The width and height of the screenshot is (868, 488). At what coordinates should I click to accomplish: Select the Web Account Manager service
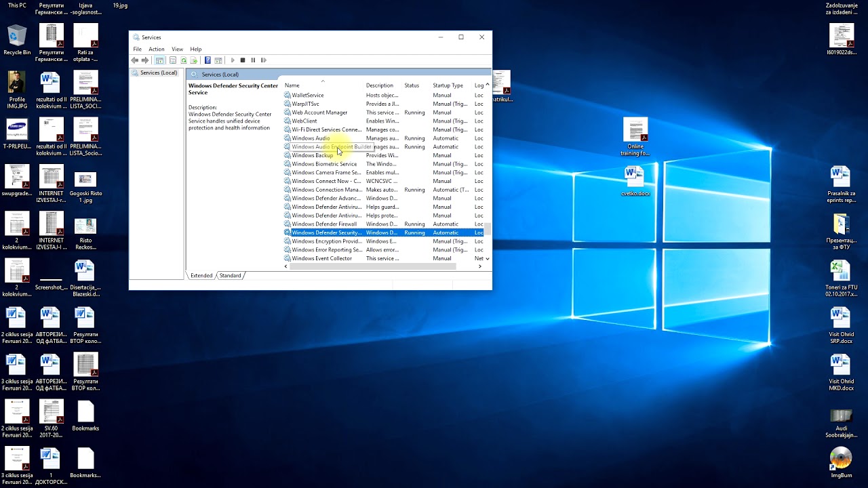[383, 113]
